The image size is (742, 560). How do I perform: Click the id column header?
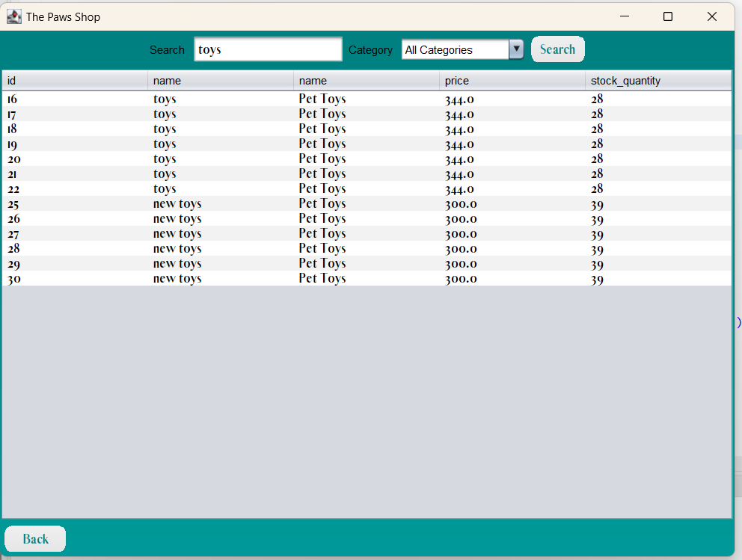pos(75,80)
